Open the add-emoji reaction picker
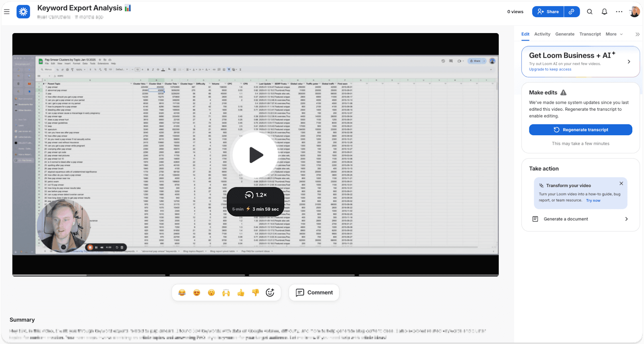Viewport: 644px width, 344px height. [x=270, y=292]
